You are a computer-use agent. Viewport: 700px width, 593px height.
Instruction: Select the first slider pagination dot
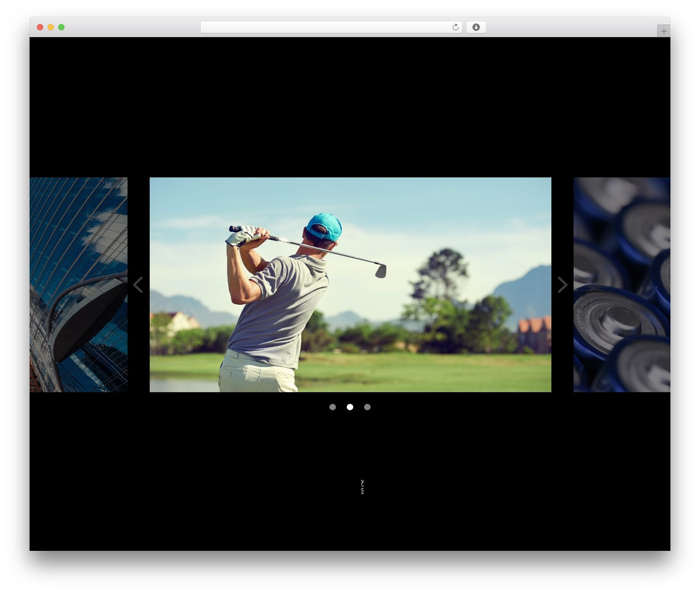(x=332, y=407)
